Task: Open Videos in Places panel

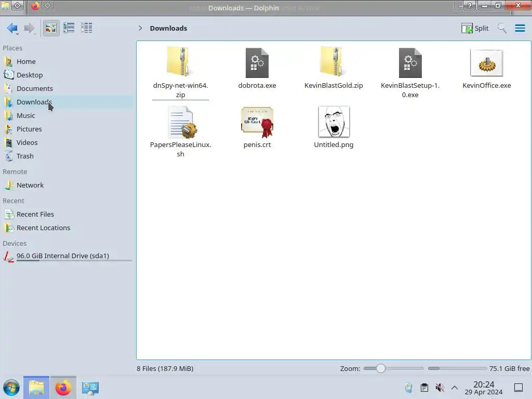Action: click(x=67, y=143)
